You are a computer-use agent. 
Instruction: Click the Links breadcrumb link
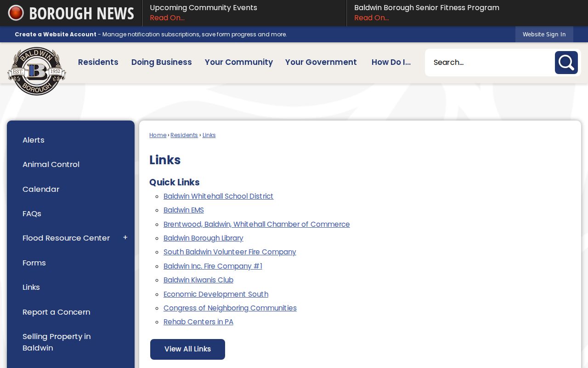(209, 135)
